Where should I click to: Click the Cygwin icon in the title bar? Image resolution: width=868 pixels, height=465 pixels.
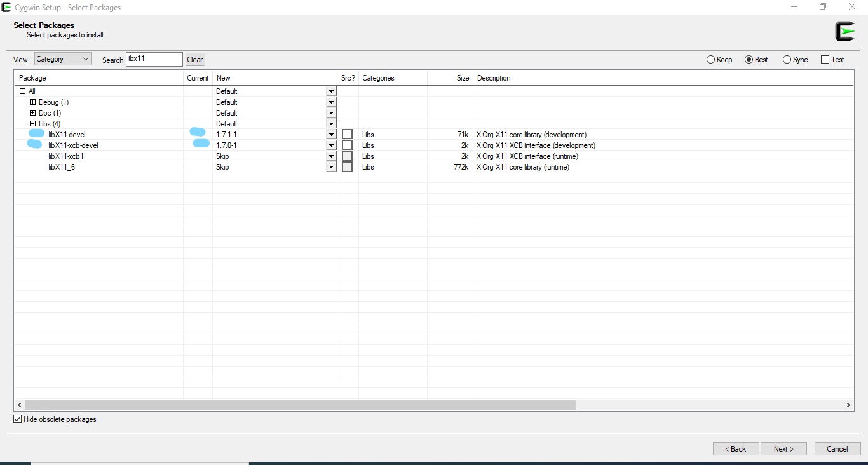(x=6, y=7)
